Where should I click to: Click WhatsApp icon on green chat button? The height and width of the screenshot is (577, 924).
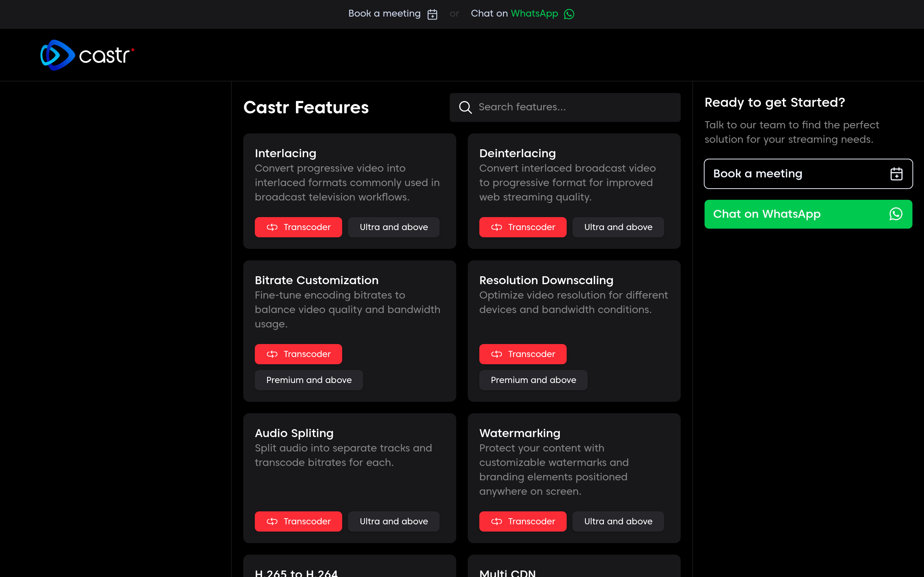pyautogui.click(x=896, y=214)
